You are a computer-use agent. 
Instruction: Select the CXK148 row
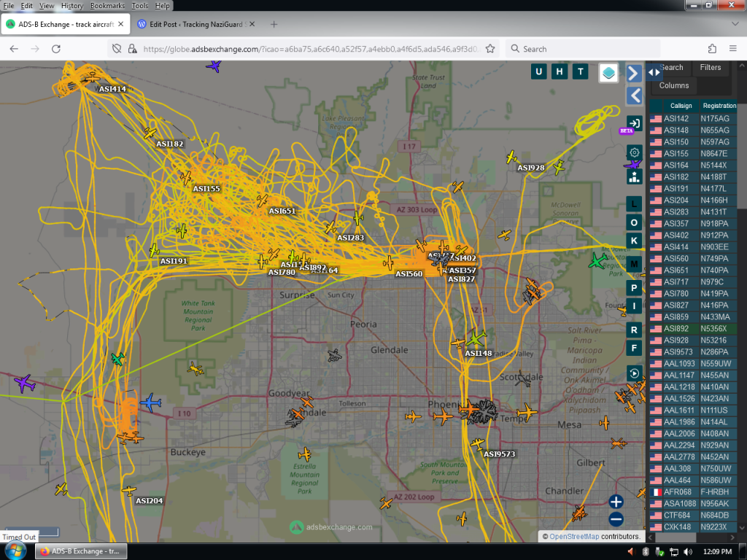[x=693, y=527]
